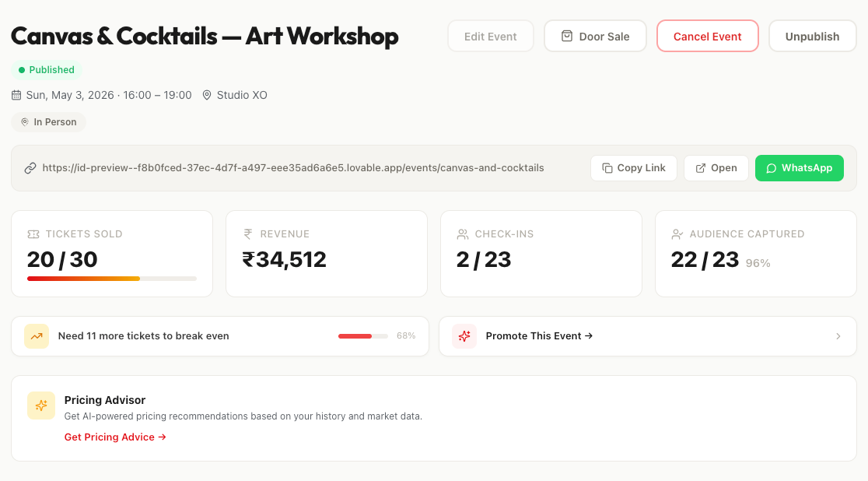The width and height of the screenshot is (868, 481).
Task: Click the rupee icon in Revenue card
Action: click(248, 233)
